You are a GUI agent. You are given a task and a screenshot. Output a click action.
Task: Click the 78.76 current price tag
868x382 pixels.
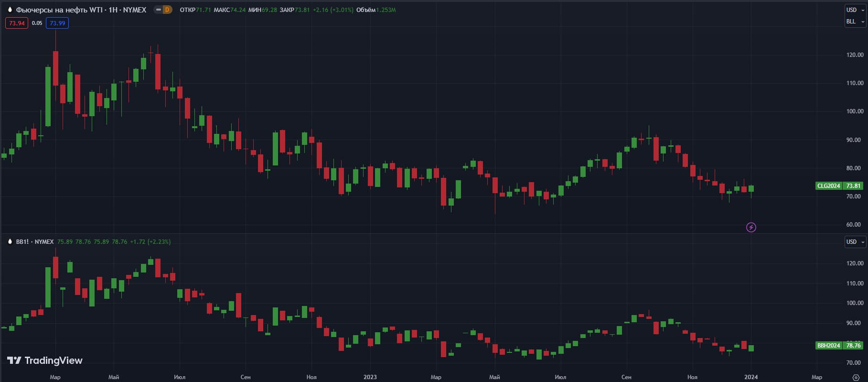[x=853, y=345]
